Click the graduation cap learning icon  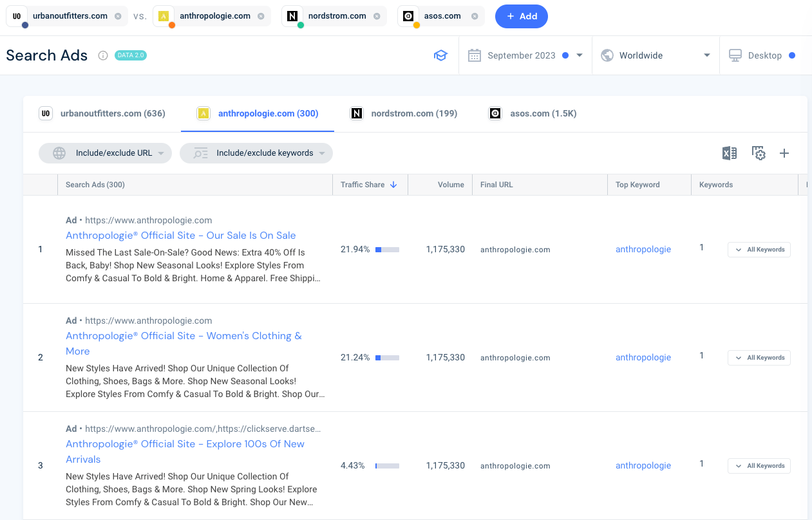tap(440, 55)
